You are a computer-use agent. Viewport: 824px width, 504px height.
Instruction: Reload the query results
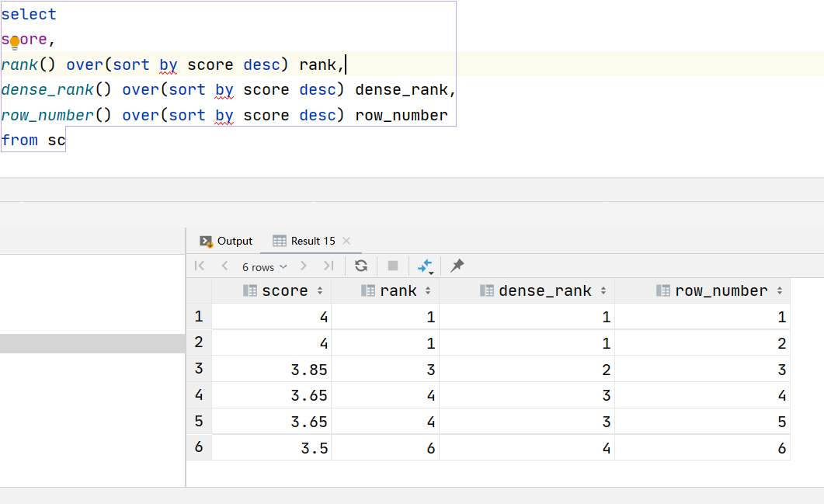click(x=361, y=266)
